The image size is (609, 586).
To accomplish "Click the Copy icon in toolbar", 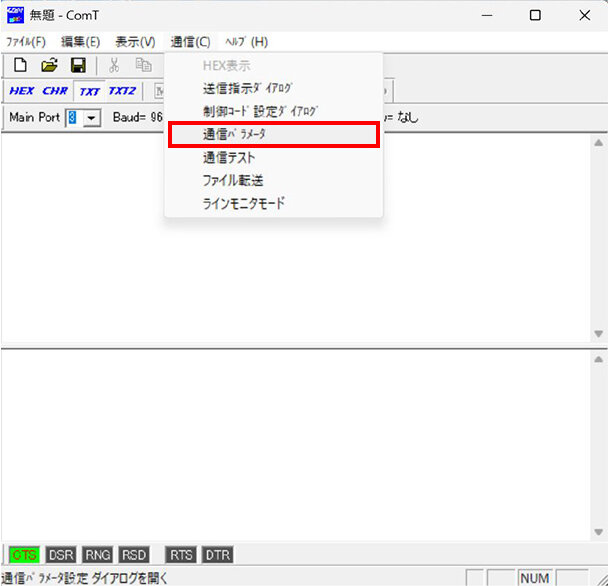I will 143,65.
